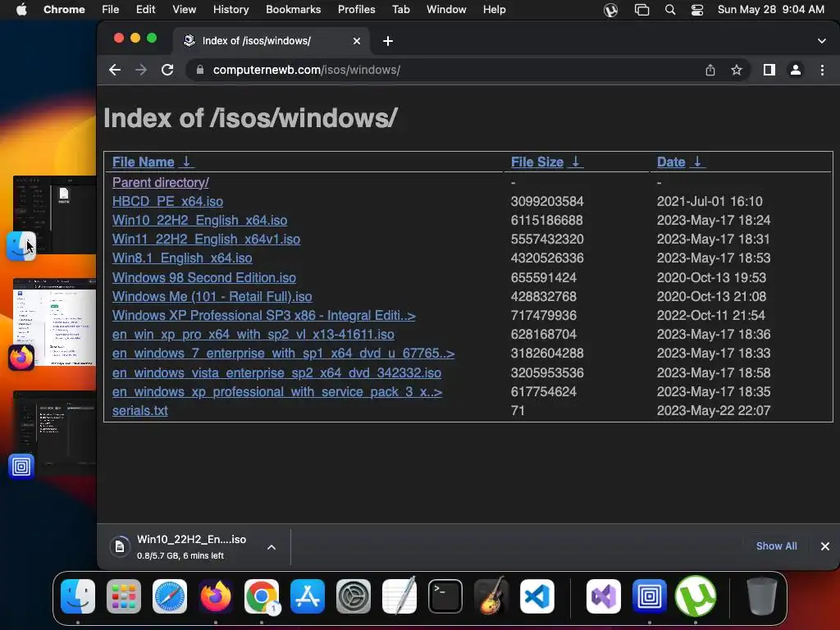Click Spotlight search icon in menu bar
840x630 pixels.
pyautogui.click(x=669, y=10)
